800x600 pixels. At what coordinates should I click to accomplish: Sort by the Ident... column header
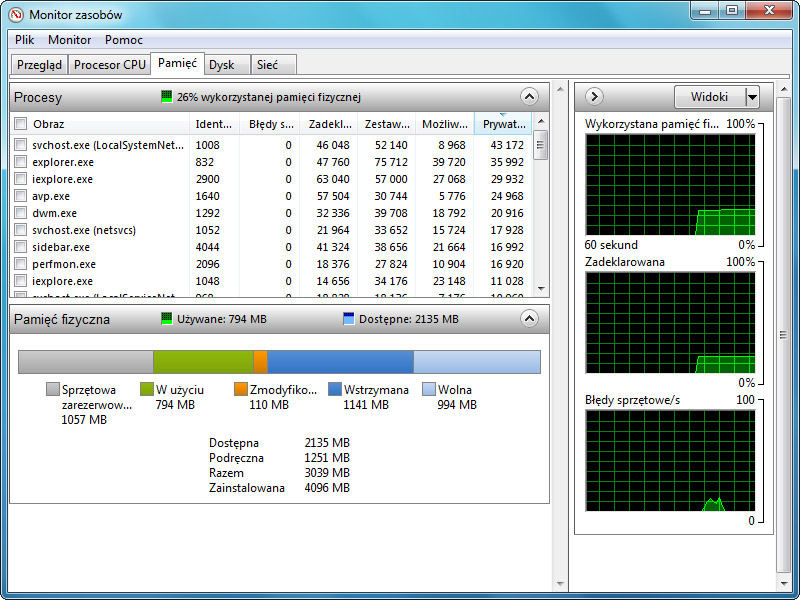click(x=214, y=124)
